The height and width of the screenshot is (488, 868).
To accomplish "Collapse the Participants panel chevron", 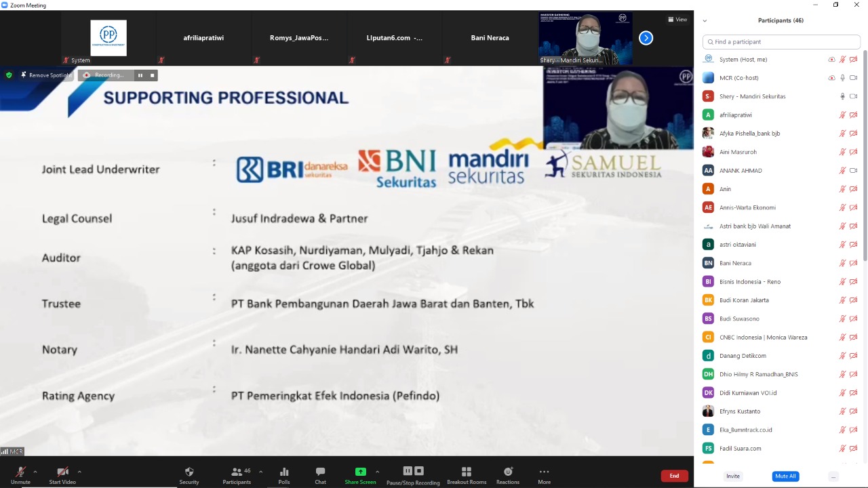I will pyautogui.click(x=705, y=21).
